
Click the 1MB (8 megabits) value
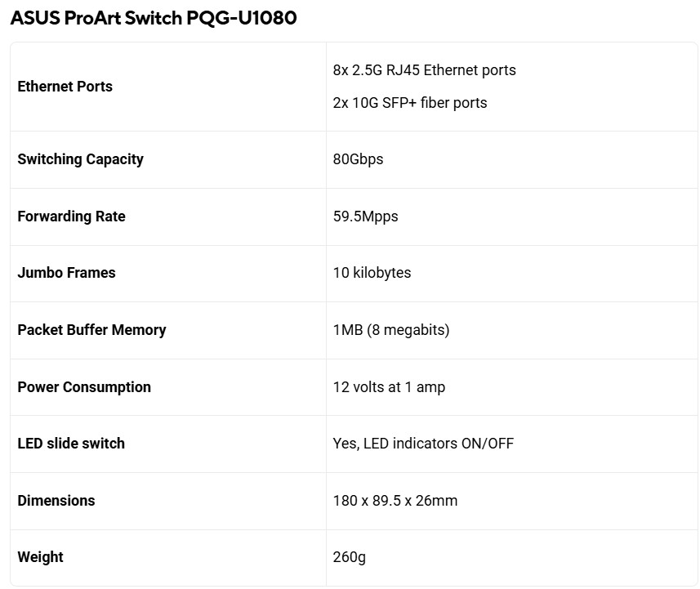[391, 330]
